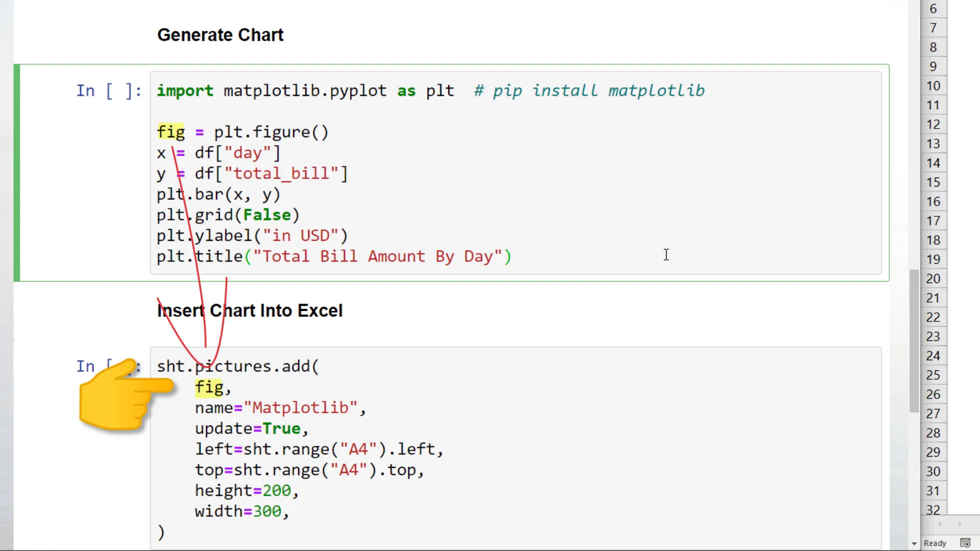Click the In [ ]: prompt of the first code cell
Screen dimensions: 980x551
coord(109,90)
